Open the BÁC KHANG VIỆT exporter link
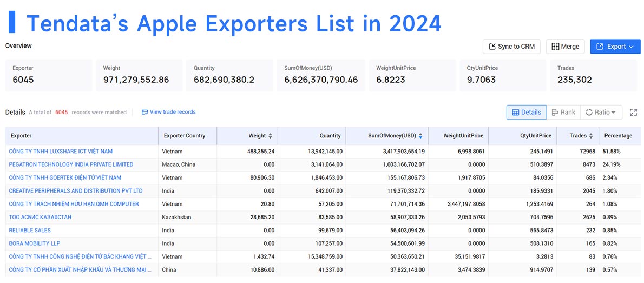 coord(81,256)
